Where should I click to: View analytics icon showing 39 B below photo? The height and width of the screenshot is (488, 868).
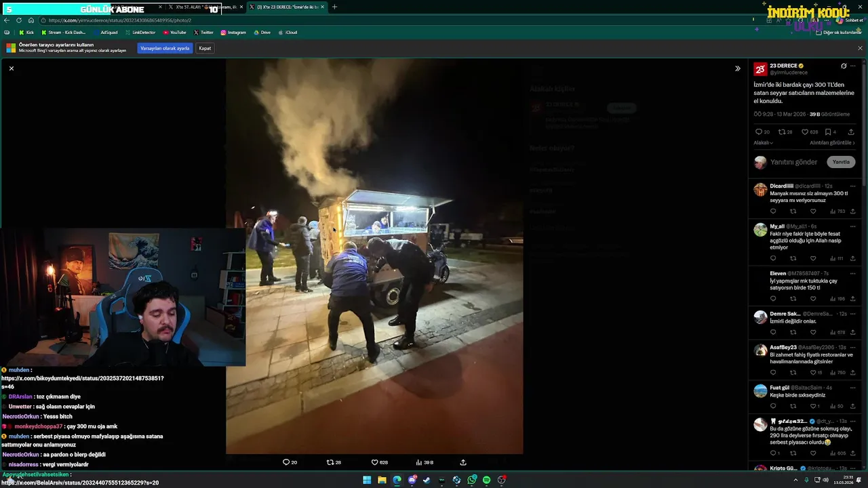coord(425,462)
